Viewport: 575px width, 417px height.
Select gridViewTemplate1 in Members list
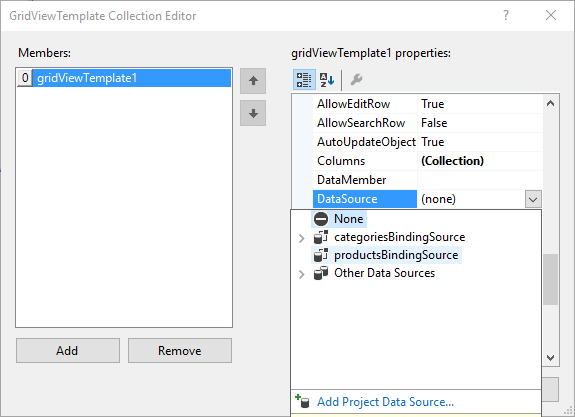pos(132,78)
